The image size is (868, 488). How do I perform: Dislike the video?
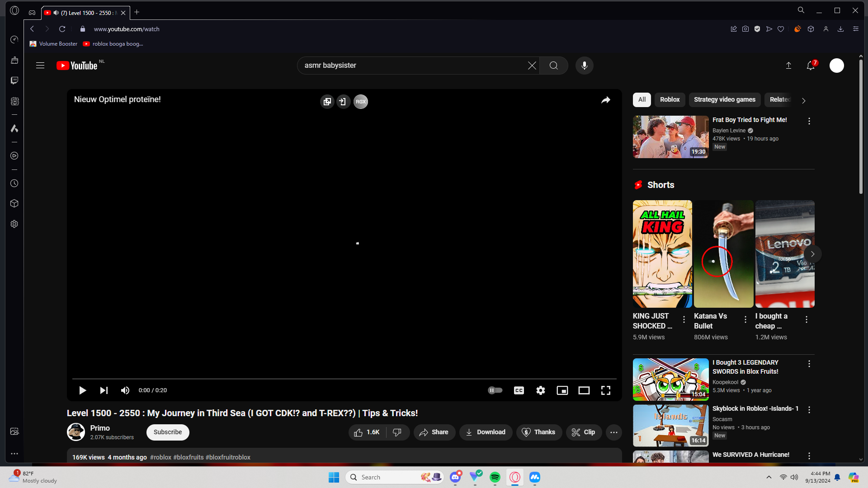point(398,432)
